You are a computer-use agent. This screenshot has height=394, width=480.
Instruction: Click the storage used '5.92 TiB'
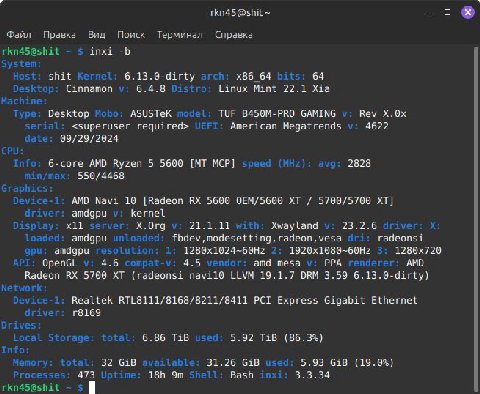[253, 338]
